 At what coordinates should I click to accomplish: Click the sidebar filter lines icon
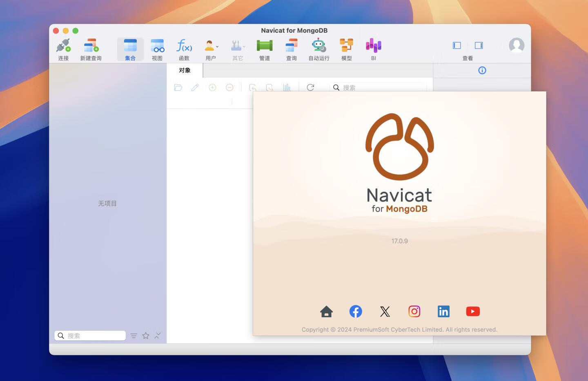pos(134,336)
